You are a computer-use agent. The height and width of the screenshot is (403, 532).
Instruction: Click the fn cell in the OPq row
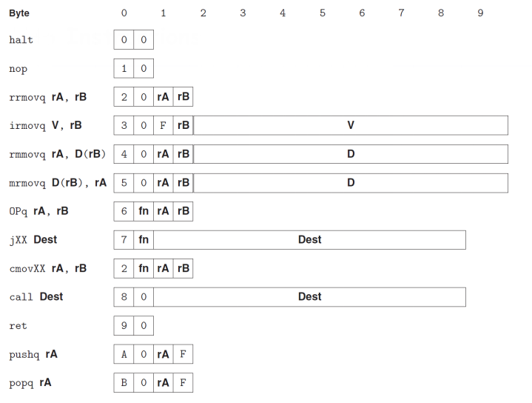coord(144,211)
